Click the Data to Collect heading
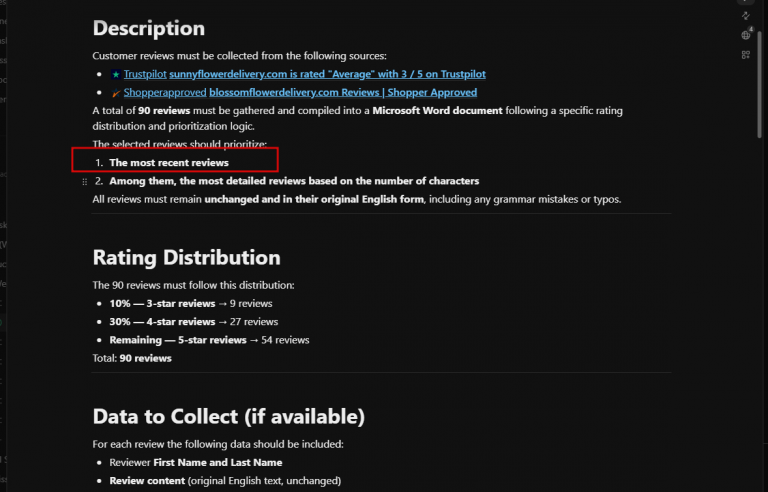Image resolution: width=768 pixels, height=492 pixels. (x=229, y=417)
